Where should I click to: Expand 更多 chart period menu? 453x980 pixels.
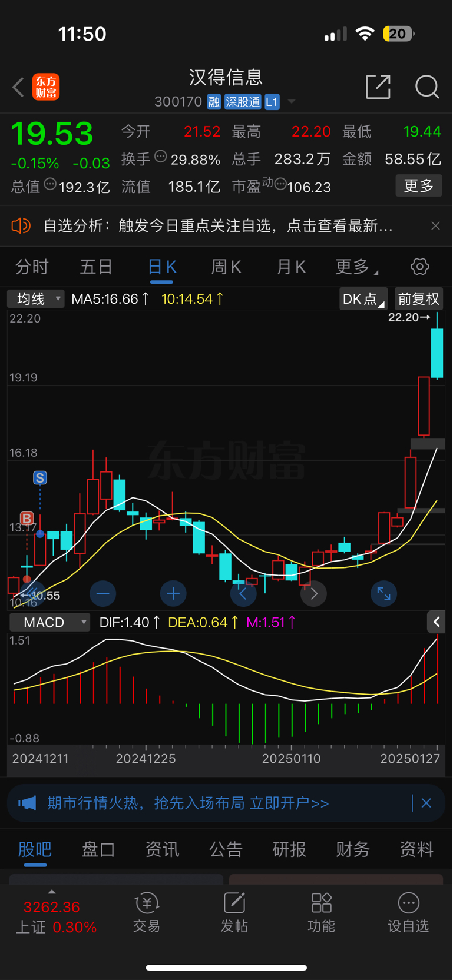coord(356,267)
